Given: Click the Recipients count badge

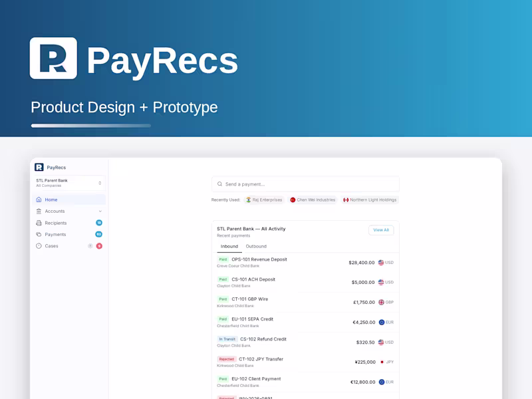Looking at the screenshot, I should click(x=99, y=223).
